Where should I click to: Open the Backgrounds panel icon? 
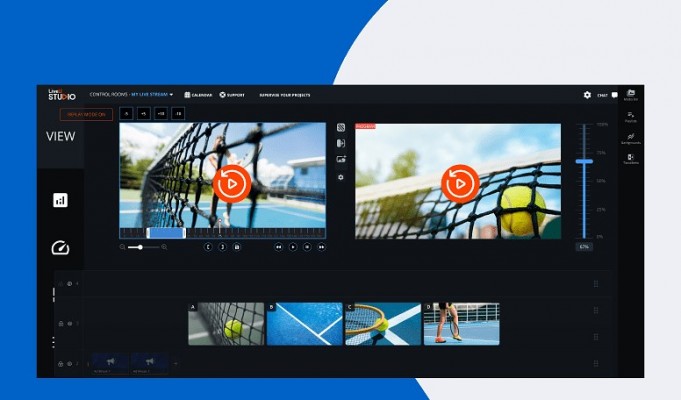click(x=631, y=136)
